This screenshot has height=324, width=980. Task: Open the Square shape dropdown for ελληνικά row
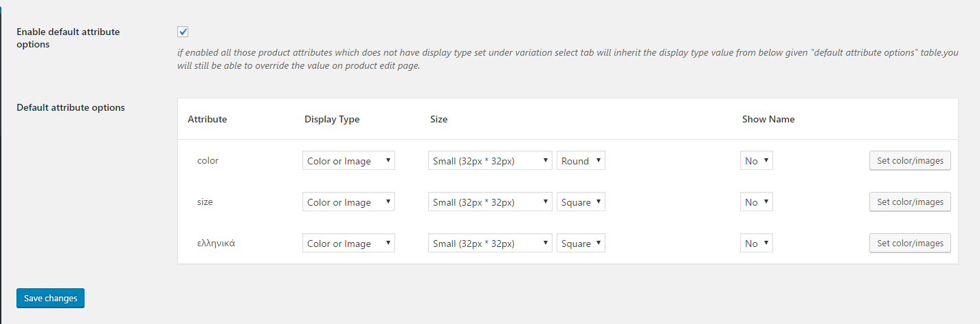pyautogui.click(x=581, y=244)
